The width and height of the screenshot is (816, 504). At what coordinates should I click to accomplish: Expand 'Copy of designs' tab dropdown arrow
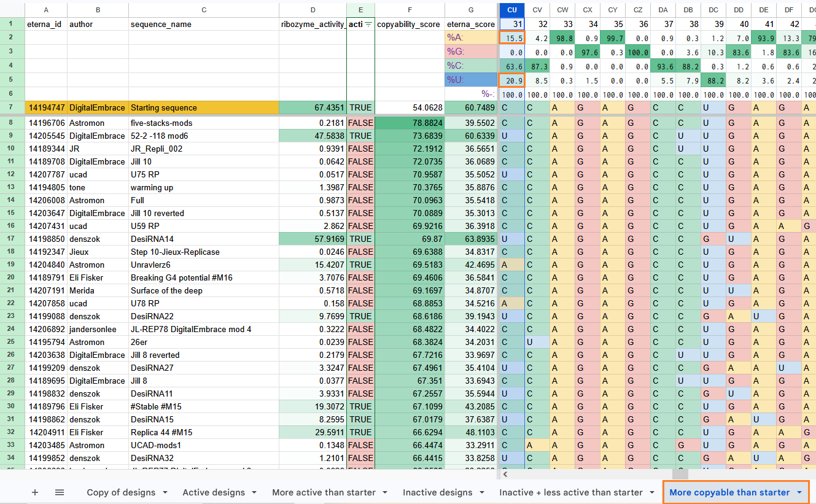[x=165, y=492]
